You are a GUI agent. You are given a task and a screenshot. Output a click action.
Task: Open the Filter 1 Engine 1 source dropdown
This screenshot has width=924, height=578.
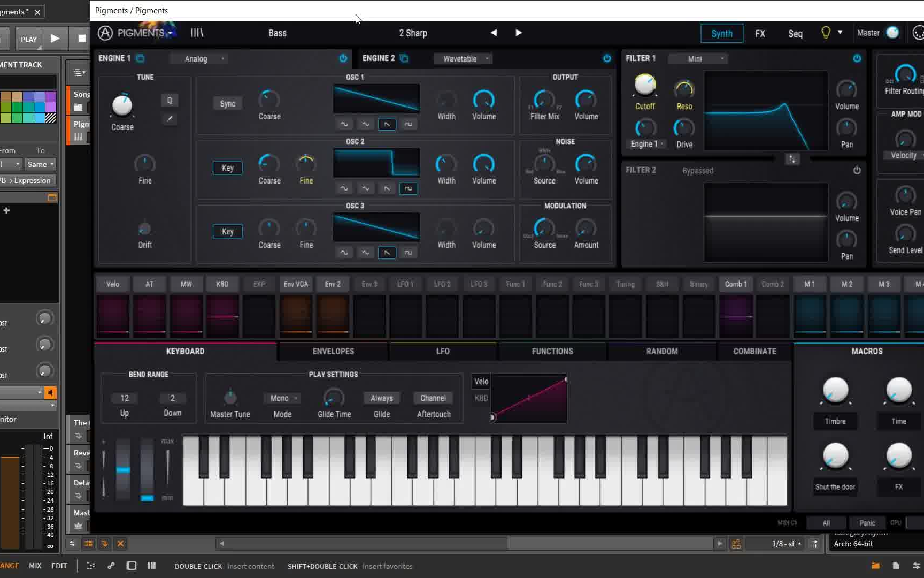point(647,144)
